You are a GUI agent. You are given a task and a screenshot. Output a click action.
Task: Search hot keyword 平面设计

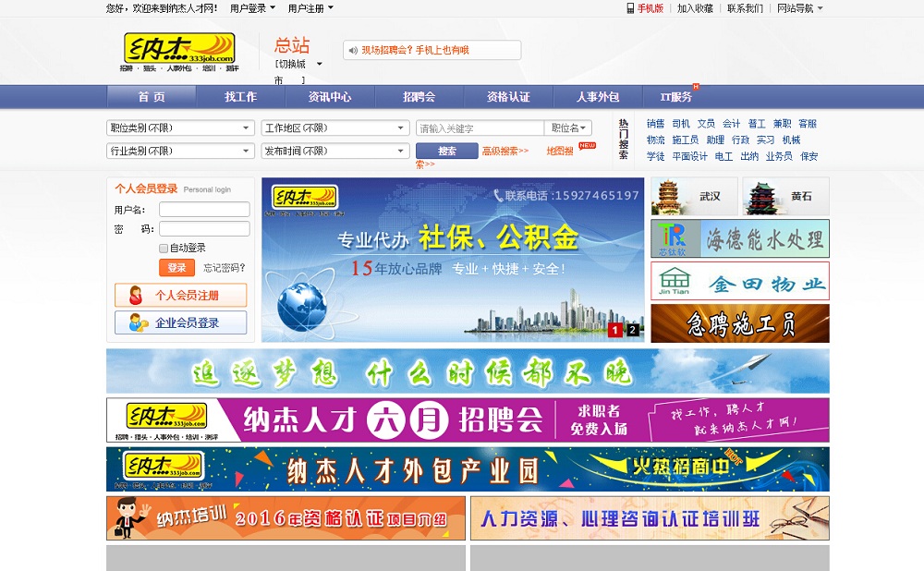[689, 156]
